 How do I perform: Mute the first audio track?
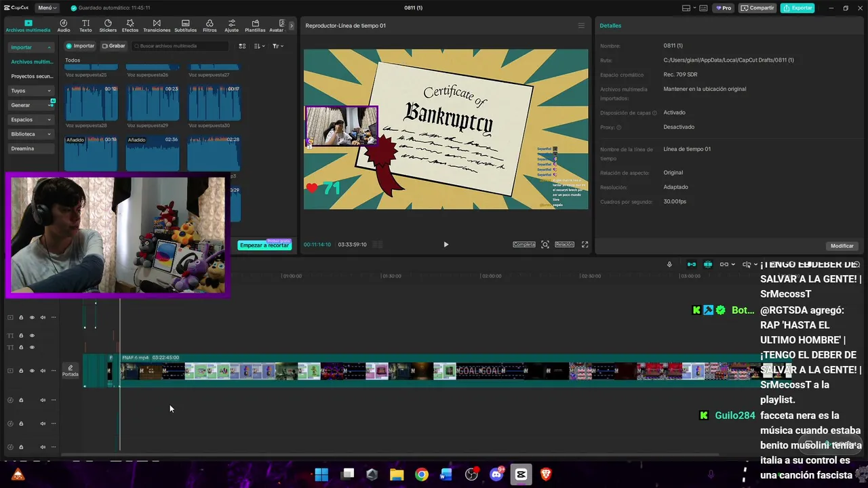click(43, 400)
